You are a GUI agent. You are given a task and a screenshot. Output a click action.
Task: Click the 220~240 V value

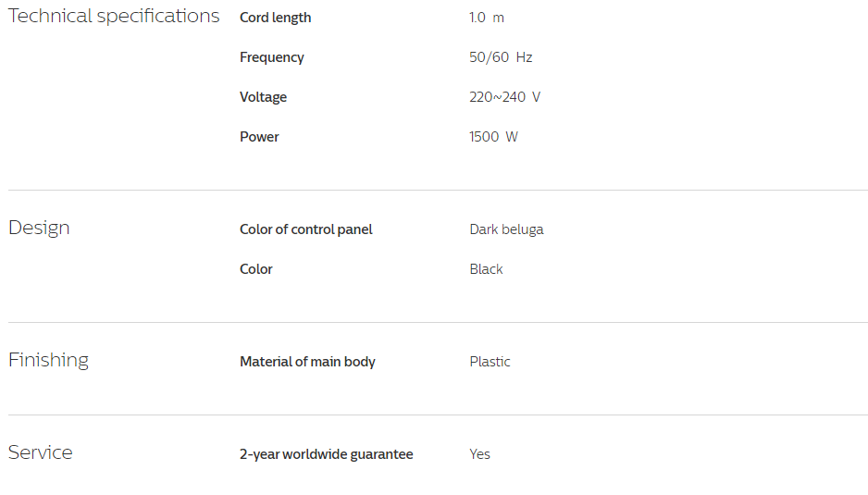(x=505, y=97)
